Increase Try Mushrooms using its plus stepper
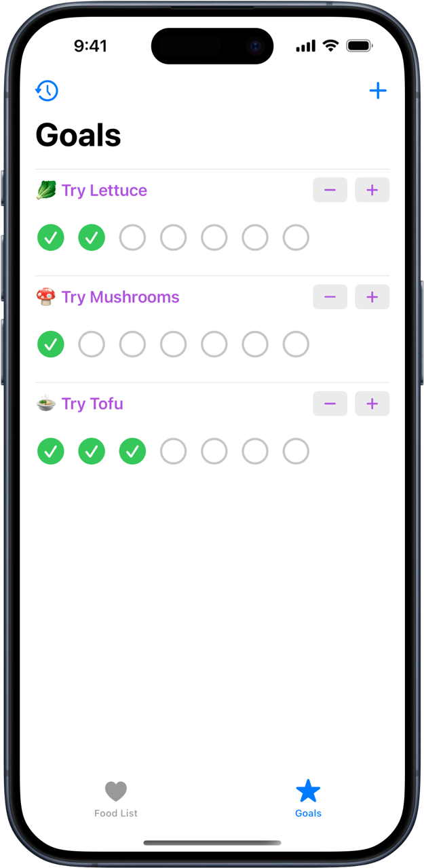424x868 pixels. click(372, 296)
